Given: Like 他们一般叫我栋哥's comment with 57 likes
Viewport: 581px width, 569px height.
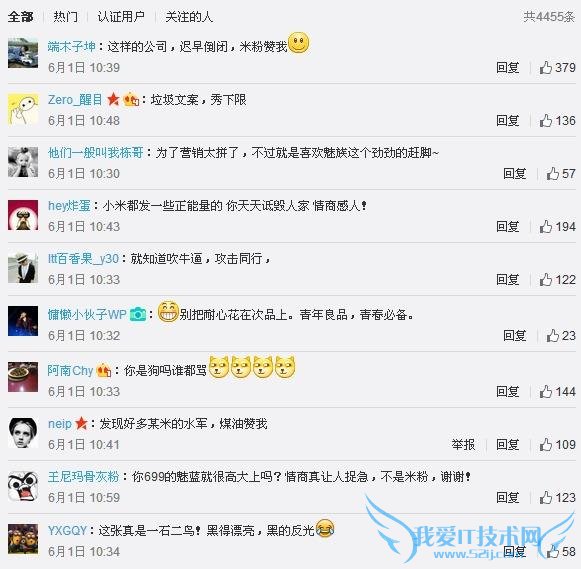Looking at the screenshot, I should [x=552, y=173].
